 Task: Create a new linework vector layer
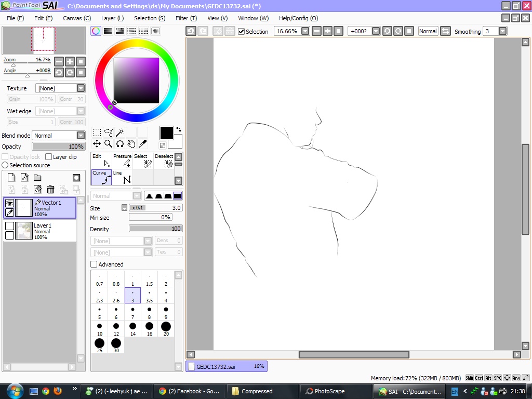(x=24, y=178)
